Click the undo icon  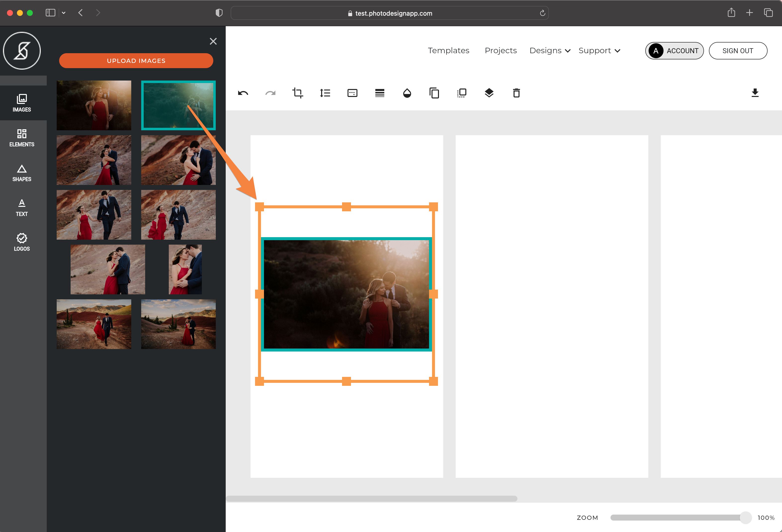243,93
